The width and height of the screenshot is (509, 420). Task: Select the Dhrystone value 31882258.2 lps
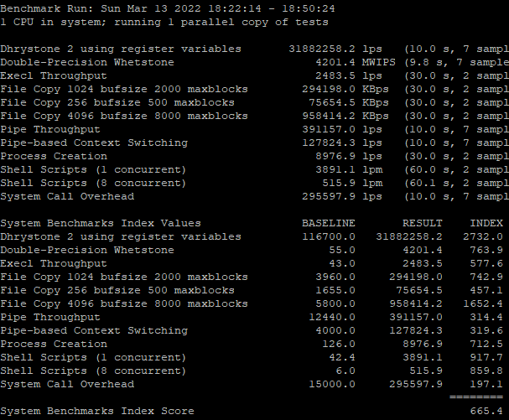coord(335,49)
